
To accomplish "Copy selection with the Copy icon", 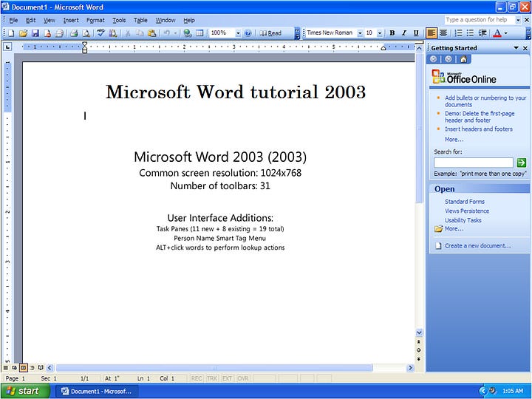I will tap(140, 33).
